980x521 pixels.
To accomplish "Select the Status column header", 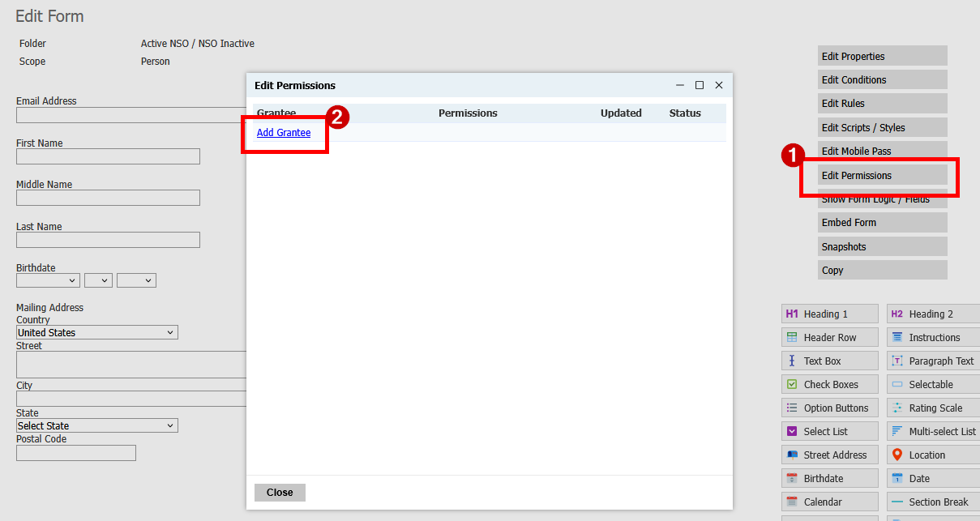I will (x=685, y=113).
